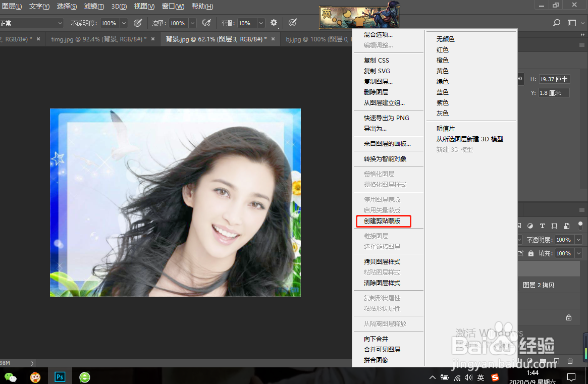Close the timg.jpg document tab
The width and height of the screenshot is (588, 384).
pyautogui.click(x=153, y=39)
